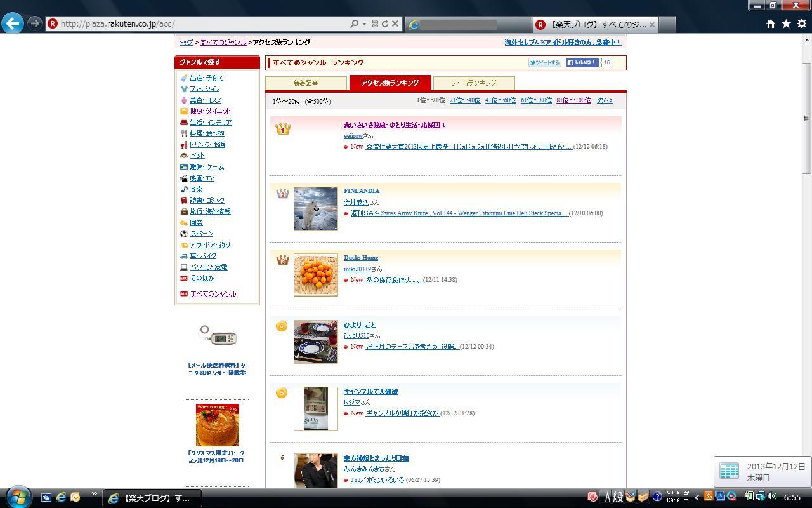Image resolution: width=812 pixels, height=508 pixels.
Task: Click the Ducks Home oranges thumbnail
Action: click(316, 275)
